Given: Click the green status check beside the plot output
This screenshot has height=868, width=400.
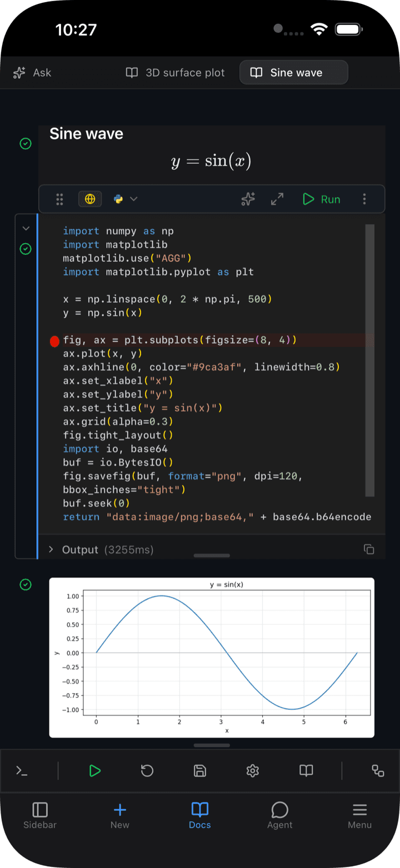Looking at the screenshot, I should [x=26, y=584].
